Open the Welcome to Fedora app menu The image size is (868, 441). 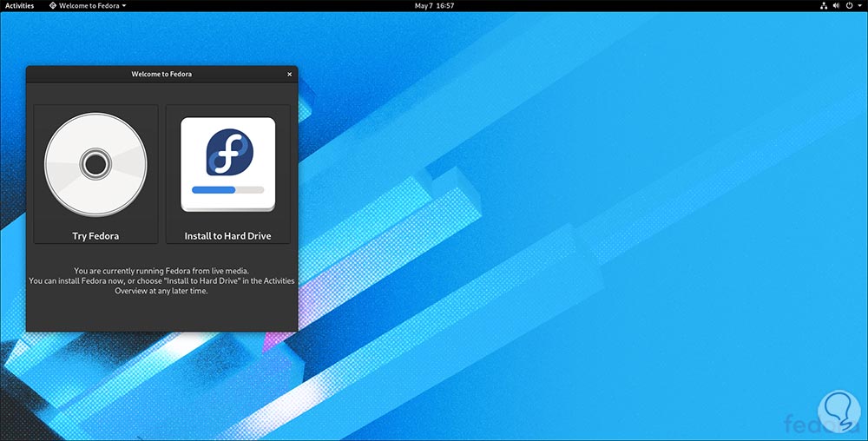[x=88, y=5]
